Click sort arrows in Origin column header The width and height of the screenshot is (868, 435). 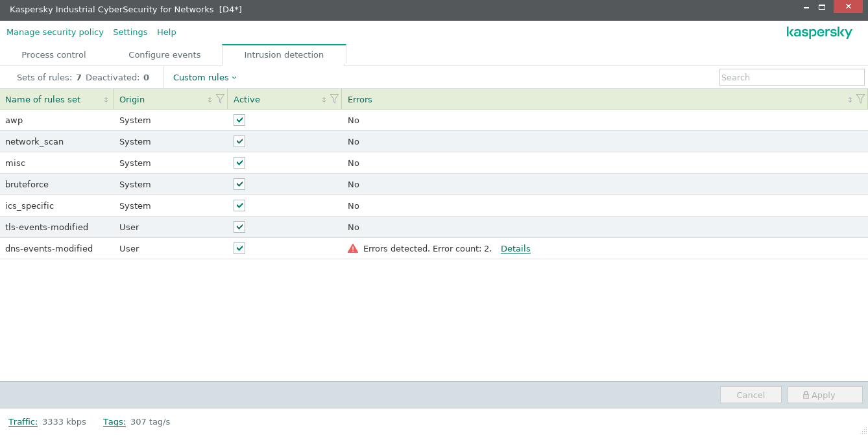tap(210, 100)
